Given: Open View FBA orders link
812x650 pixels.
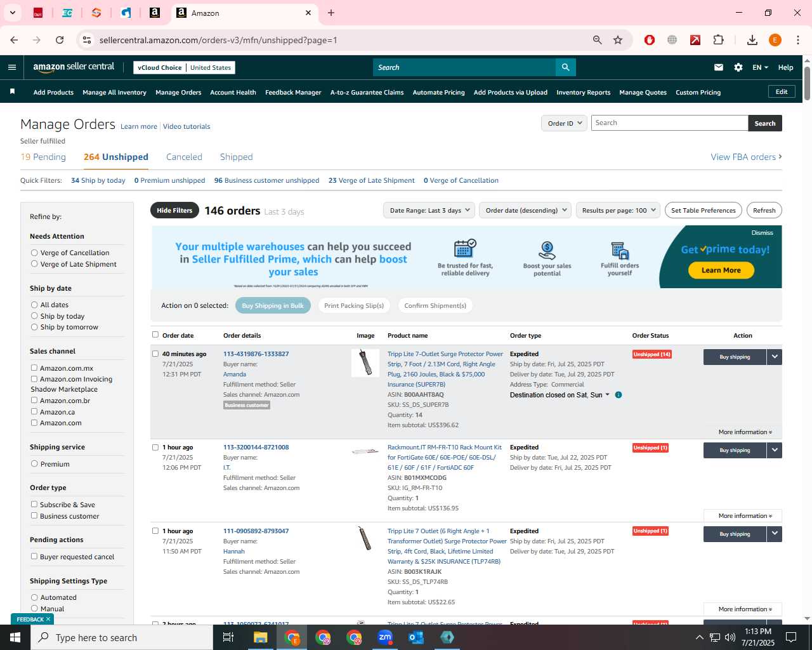Looking at the screenshot, I should click(746, 157).
